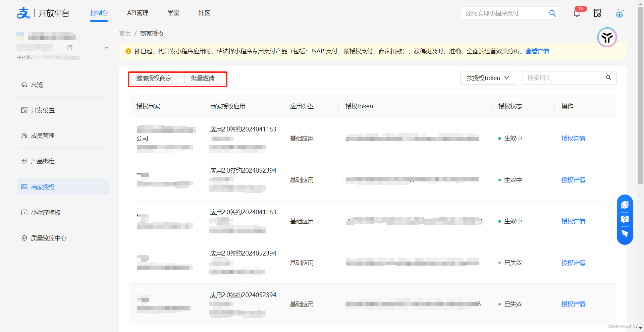
Task: Open the document settings icon in header
Action: 597,13
